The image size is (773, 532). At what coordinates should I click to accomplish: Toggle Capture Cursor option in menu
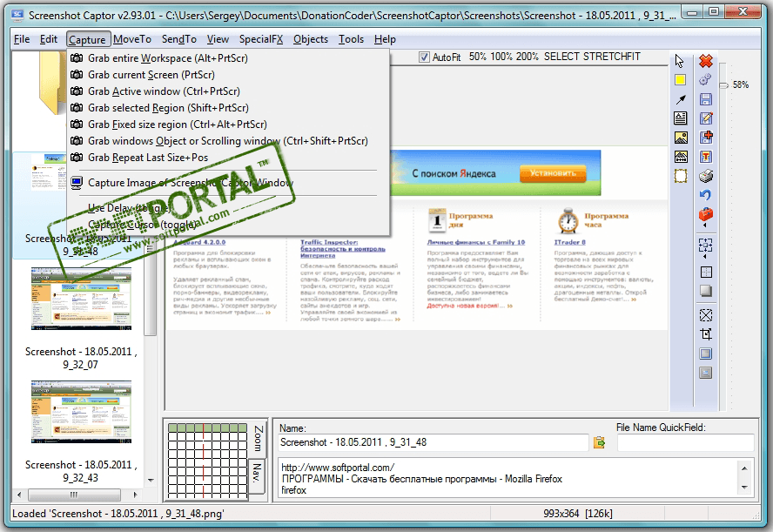point(143,225)
